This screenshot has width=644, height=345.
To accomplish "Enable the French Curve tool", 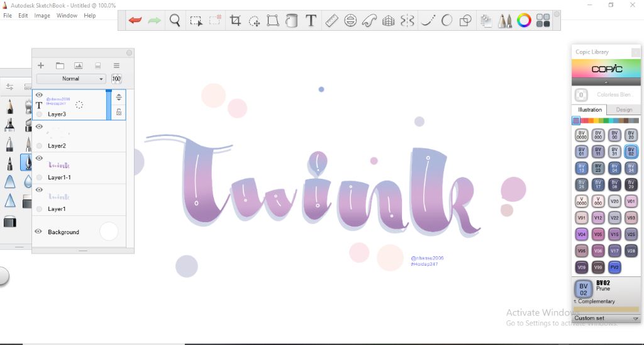I will [369, 20].
